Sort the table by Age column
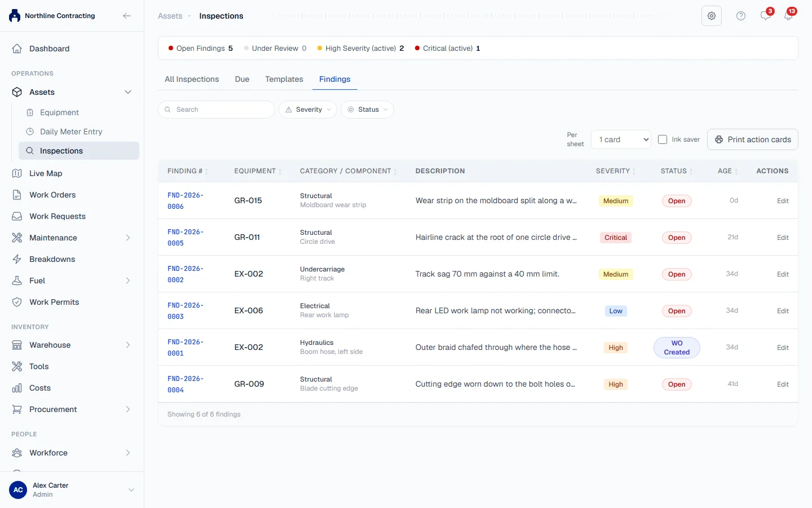Viewport: 812px width, 508px height. [x=727, y=171]
